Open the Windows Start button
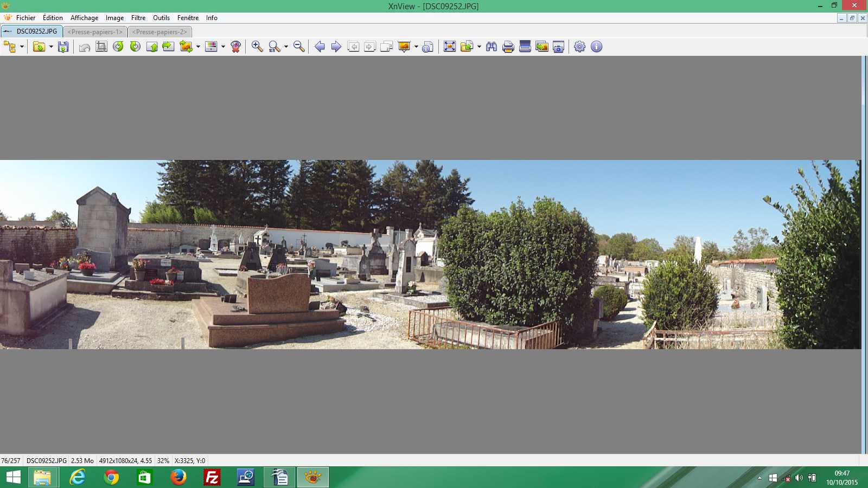This screenshot has height=488, width=868. pos(14,477)
